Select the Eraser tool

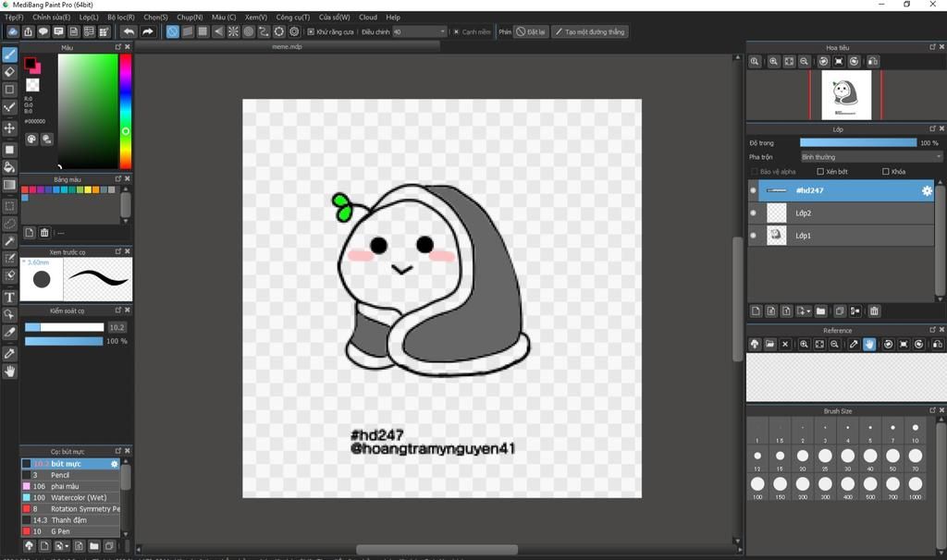[9, 72]
